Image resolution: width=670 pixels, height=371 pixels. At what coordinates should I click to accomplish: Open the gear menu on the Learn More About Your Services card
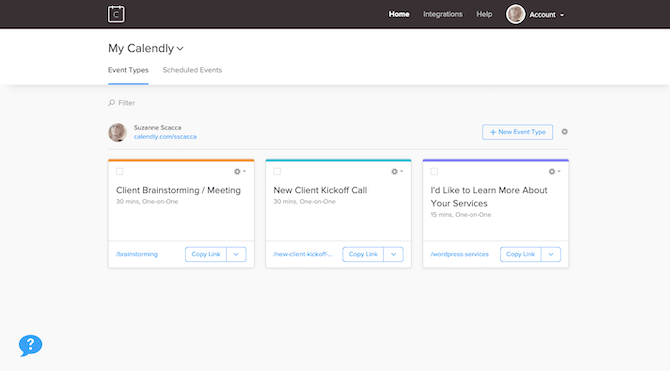click(554, 171)
